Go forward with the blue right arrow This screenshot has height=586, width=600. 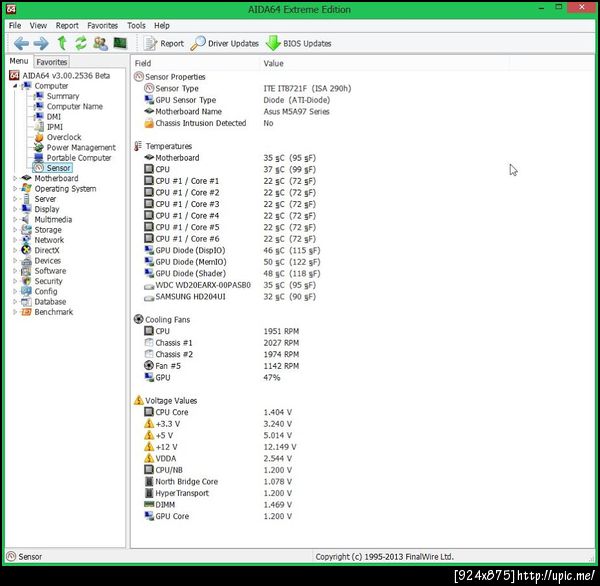tap(41, 43)
